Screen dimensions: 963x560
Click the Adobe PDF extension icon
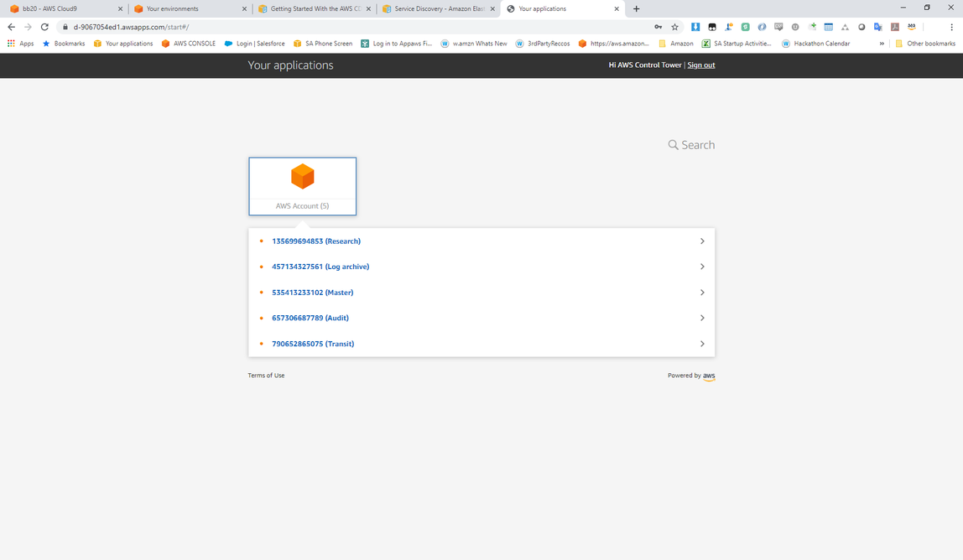point(895,27)
